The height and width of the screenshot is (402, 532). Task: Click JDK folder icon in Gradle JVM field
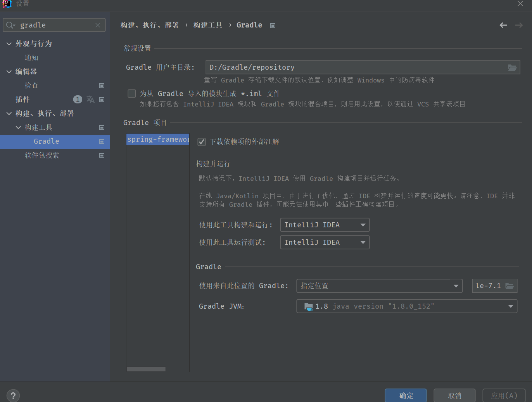(x=309, y=306)
